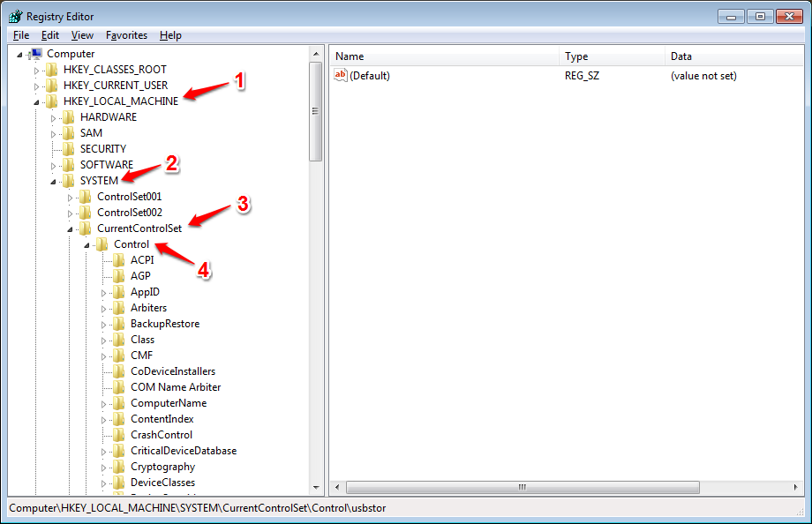Maximize the Registry Editor window
This screenshot has width=812, height=524.
pos(760,17)
